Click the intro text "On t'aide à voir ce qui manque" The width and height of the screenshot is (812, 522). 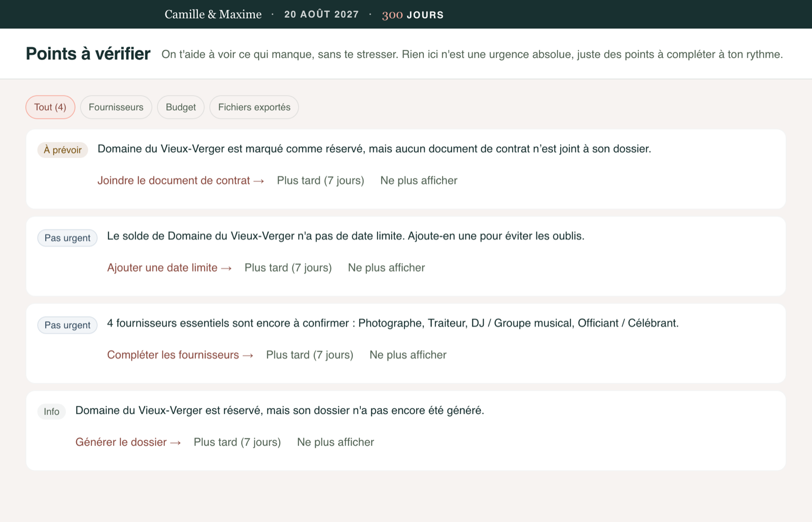[x=237, y=54]
